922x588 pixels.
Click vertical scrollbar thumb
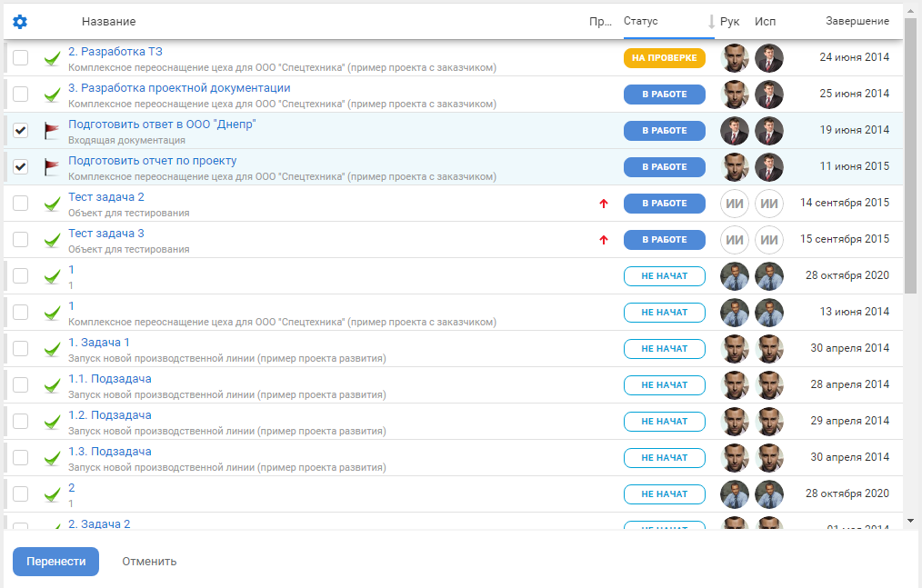(910, 154)
